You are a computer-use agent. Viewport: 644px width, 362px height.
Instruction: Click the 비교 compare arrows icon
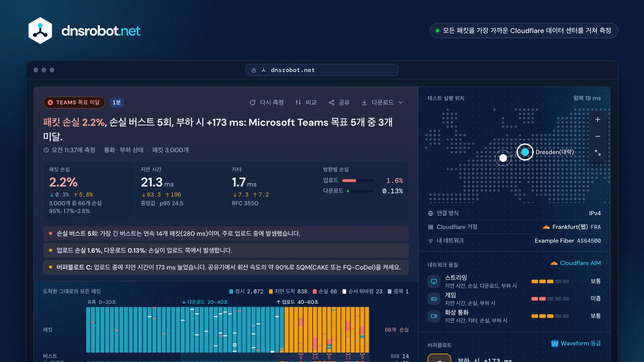coord(298,103)
